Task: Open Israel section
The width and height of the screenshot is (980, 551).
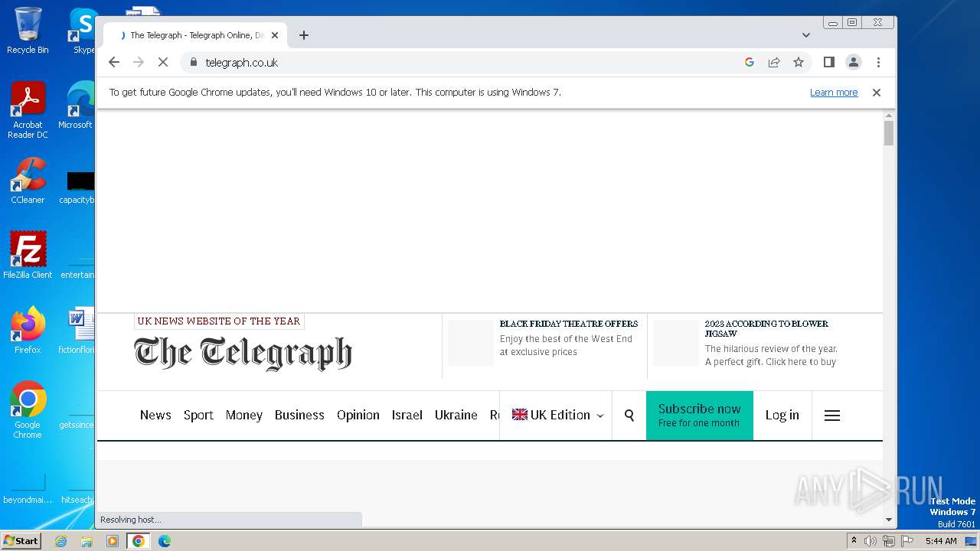Action: [407, 415]
